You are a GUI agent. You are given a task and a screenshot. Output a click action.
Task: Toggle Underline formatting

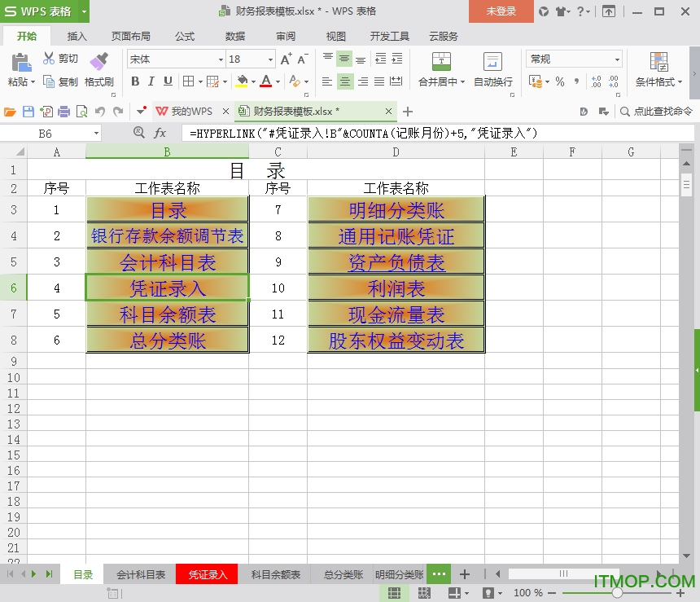168,81
